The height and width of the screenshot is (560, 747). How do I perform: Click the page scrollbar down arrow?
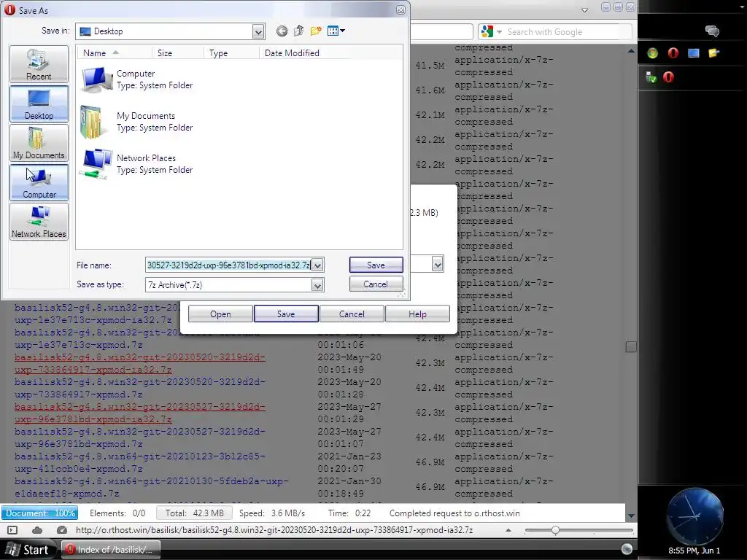pos(631,516)
